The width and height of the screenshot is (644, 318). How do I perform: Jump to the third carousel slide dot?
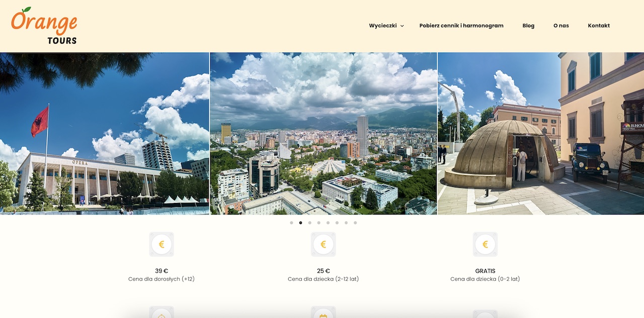(x=309, y=223)
